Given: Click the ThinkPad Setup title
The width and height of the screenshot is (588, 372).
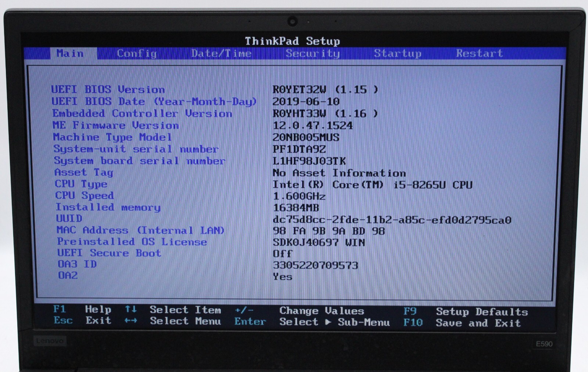Looking at the screenshot, I should pos(293,41).
